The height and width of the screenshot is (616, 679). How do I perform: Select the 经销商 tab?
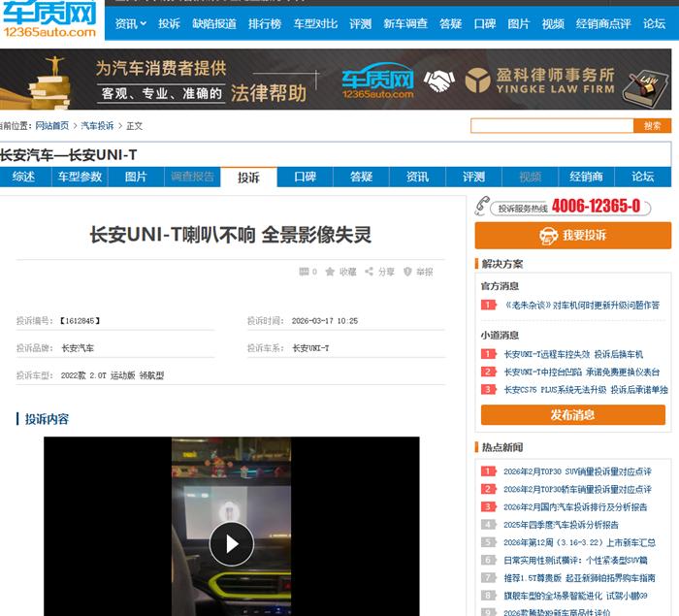tap(586, 177)
